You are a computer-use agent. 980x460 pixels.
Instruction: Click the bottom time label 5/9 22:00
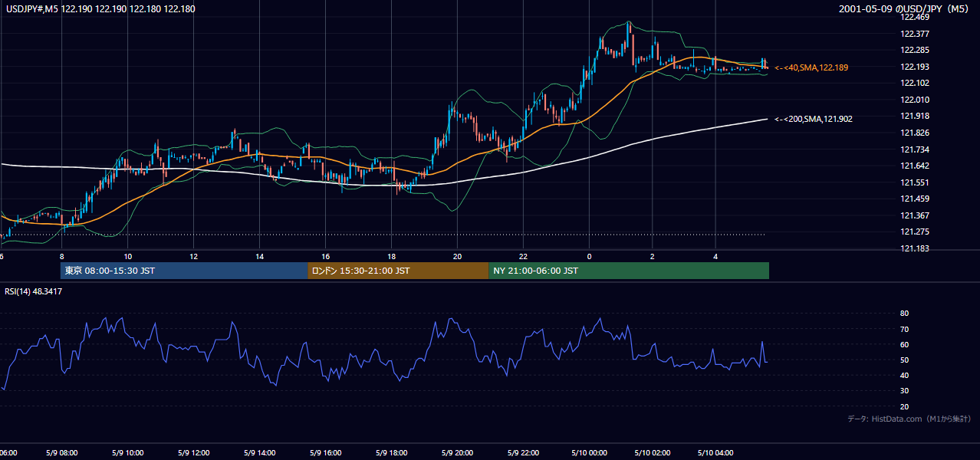click(x=523, y=452)
